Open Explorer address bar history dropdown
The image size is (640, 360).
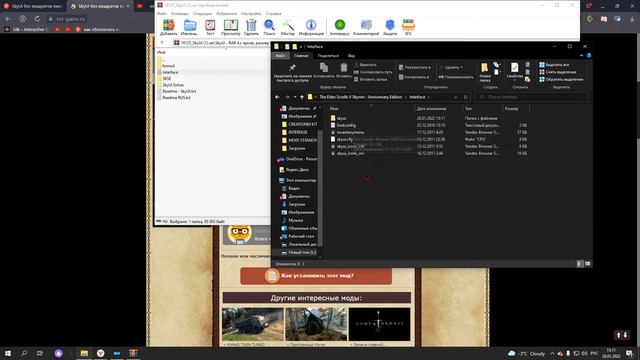[456, 97]
